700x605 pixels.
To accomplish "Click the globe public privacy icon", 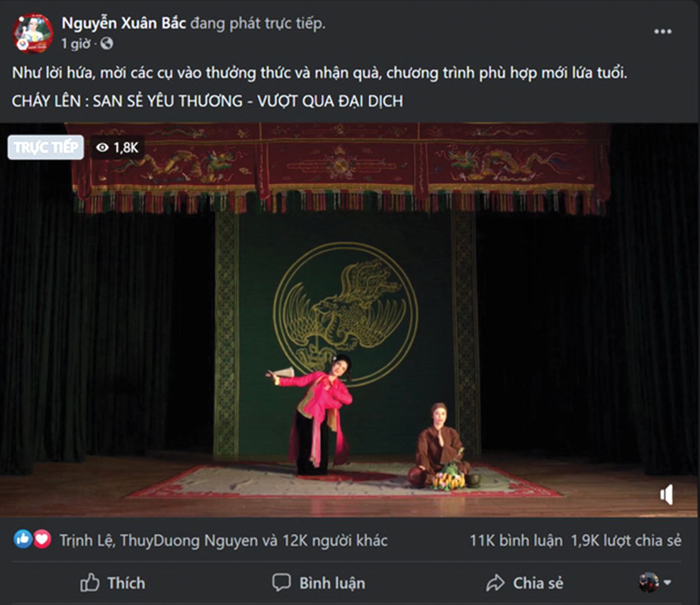I will point(106,44).
